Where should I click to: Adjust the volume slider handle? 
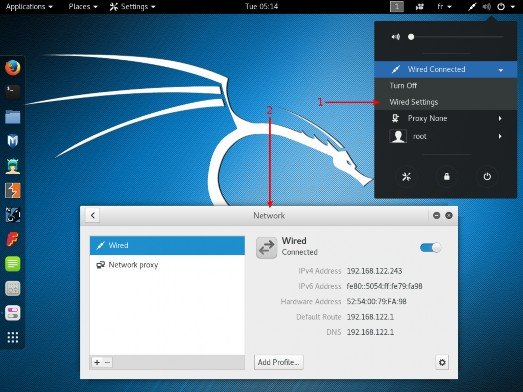tap(411, 37)
